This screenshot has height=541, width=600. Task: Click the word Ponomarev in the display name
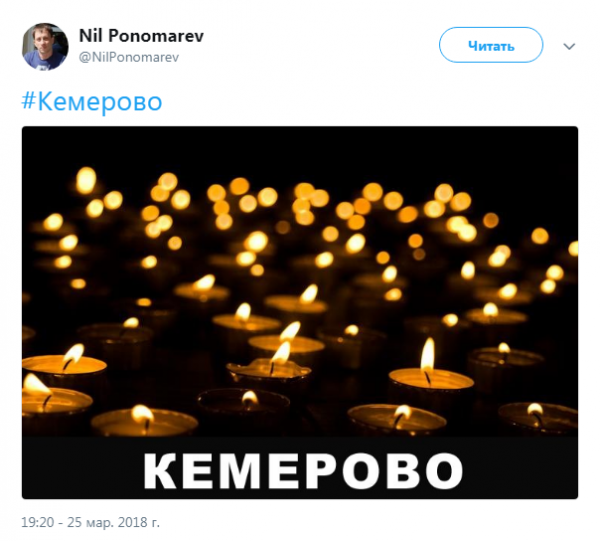[x=156, y=36]
